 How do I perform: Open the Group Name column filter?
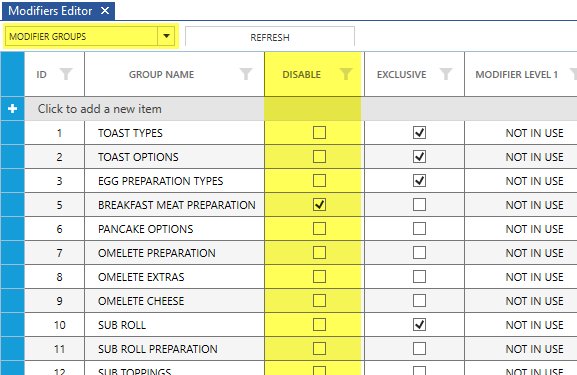coord(246,74)
